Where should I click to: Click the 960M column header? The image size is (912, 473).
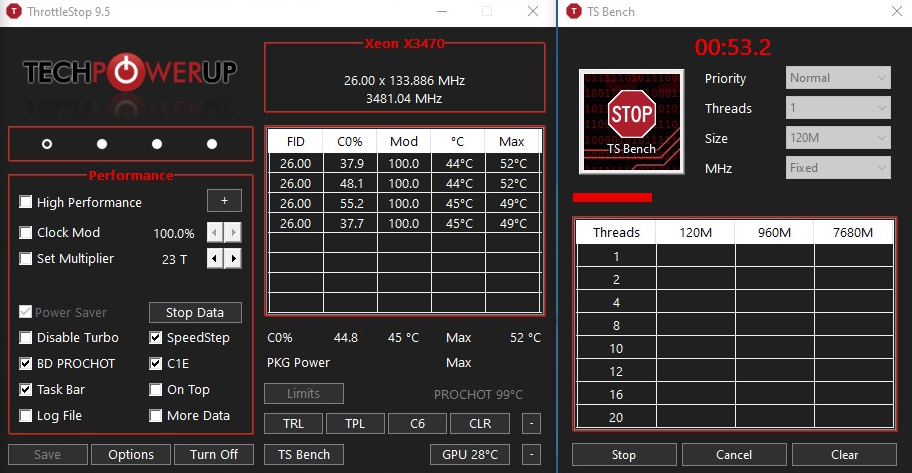point(774,233)
